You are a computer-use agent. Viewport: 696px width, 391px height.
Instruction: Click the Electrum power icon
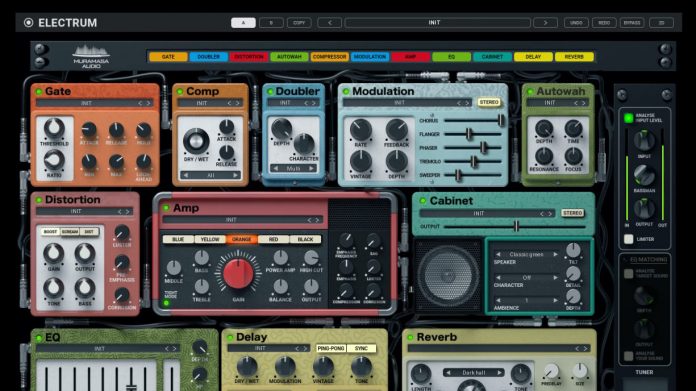28,23
